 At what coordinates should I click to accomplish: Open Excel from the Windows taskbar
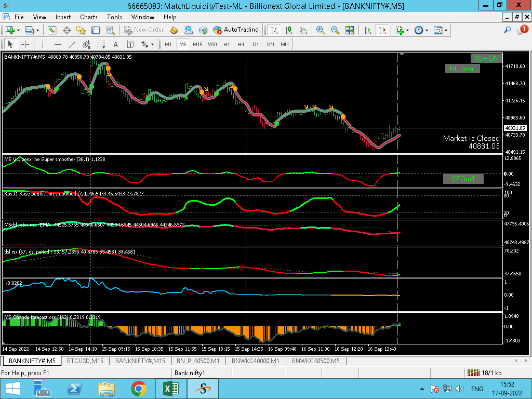pos(170,389)
